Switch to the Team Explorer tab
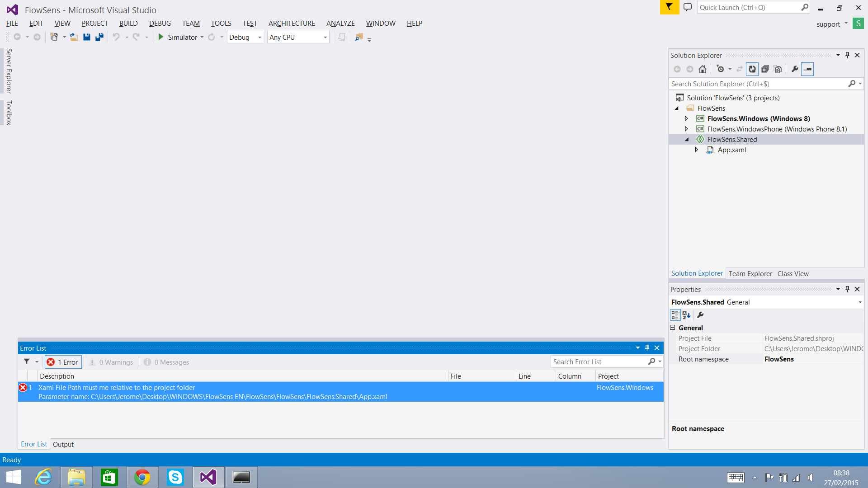Viewport: 868px width, 488px height. point(750,273)
